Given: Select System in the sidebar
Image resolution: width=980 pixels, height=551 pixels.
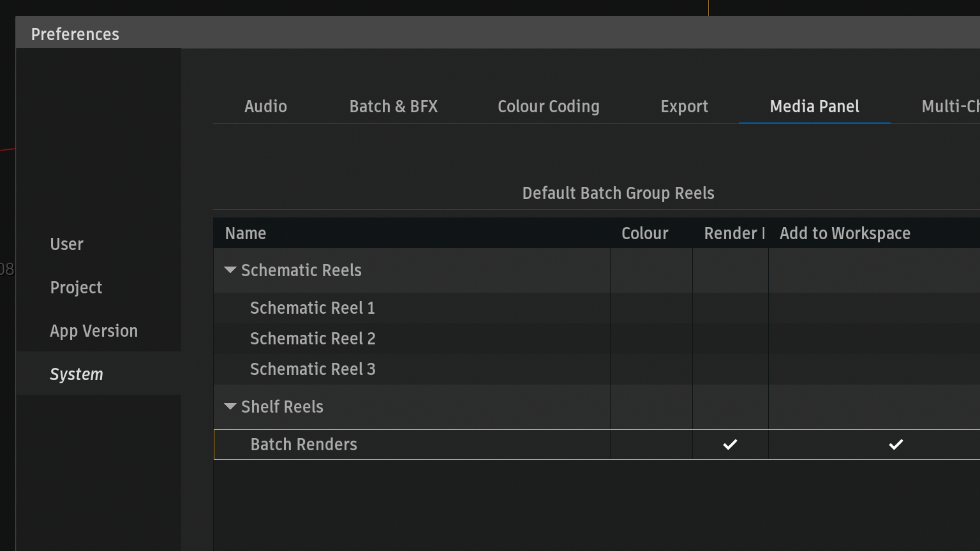Looking at the screenshot, I should [77, 374].
